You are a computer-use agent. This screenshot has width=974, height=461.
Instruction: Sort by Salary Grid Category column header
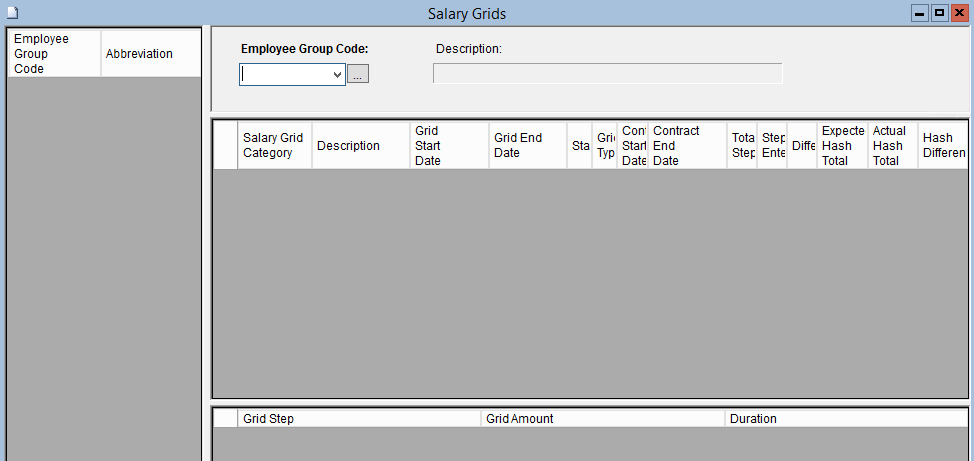click(x=274, y=146)
